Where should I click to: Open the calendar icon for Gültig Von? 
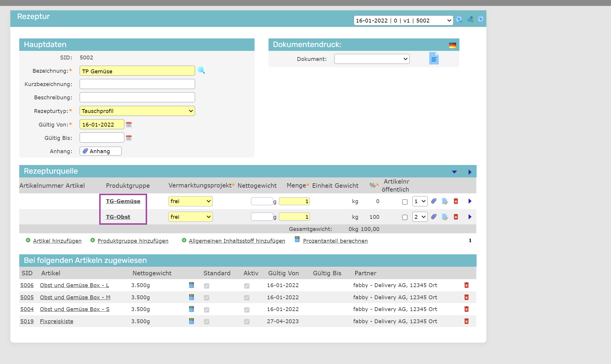(129, 124)
